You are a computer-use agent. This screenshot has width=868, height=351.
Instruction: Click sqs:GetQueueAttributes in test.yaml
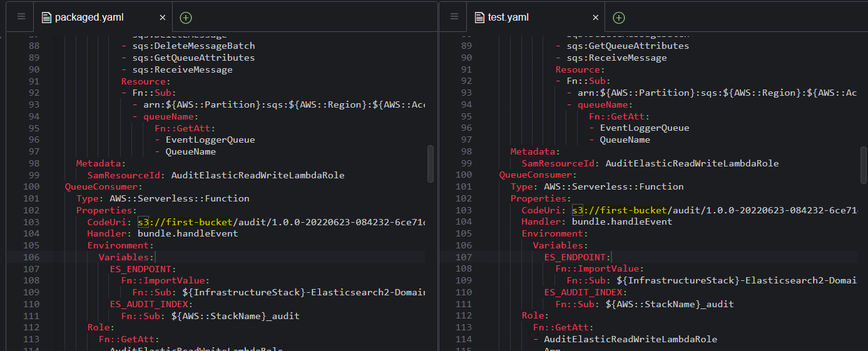click(x=628, y=46)
